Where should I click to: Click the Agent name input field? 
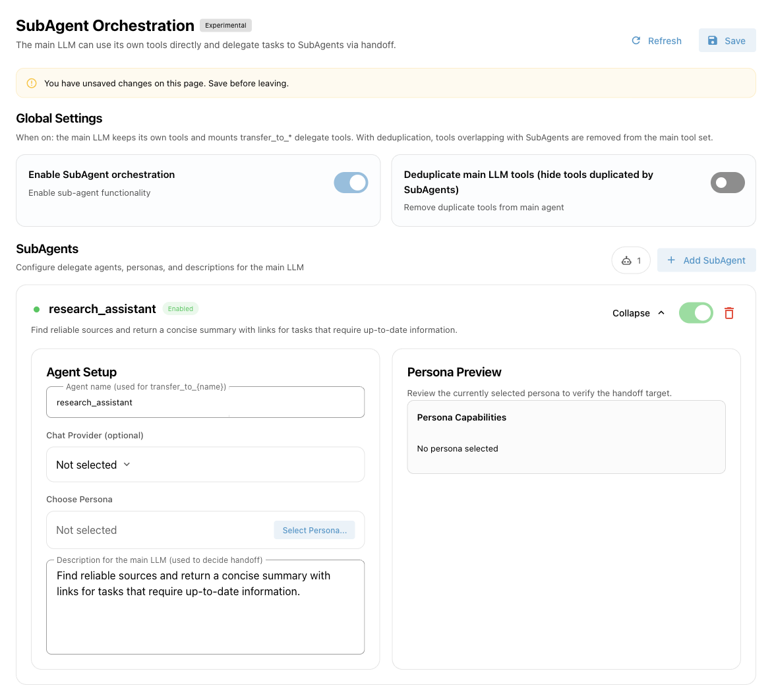tap(205, 402)
